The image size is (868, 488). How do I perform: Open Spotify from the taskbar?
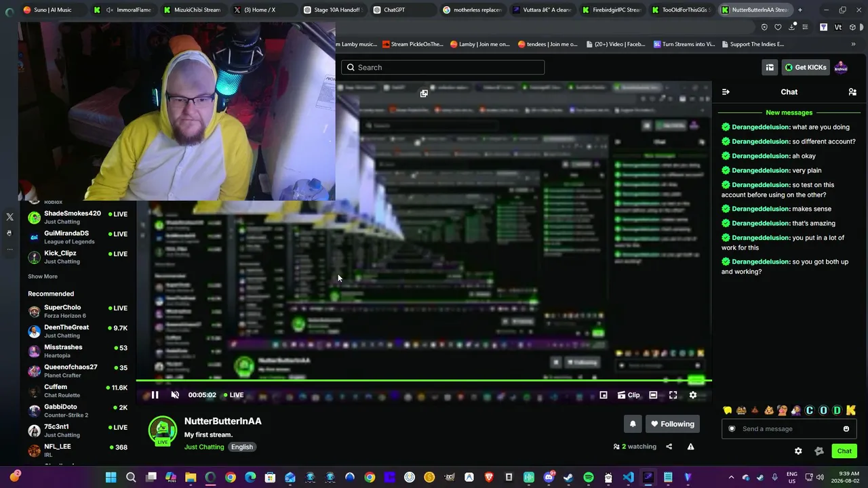589,477
